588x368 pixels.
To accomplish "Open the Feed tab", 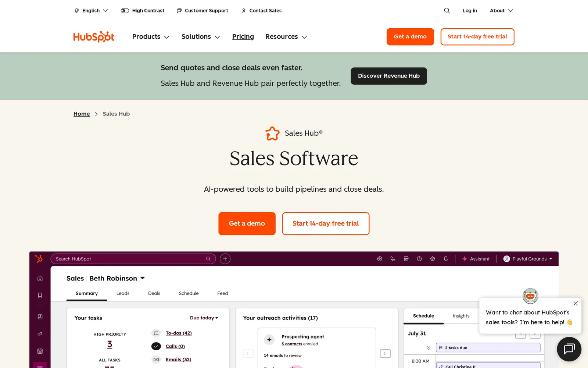I will click(x=222, y=293).
